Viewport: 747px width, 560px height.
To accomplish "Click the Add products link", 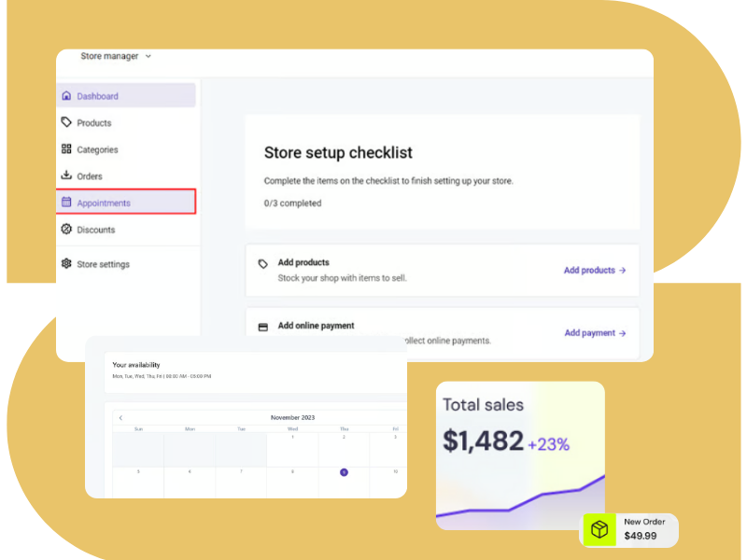I will [x=594, y=271].
